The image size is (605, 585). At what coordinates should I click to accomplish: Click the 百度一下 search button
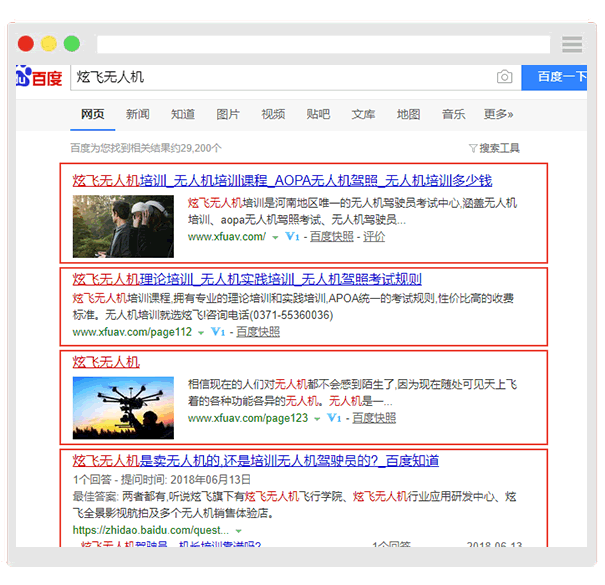[554, 78]
